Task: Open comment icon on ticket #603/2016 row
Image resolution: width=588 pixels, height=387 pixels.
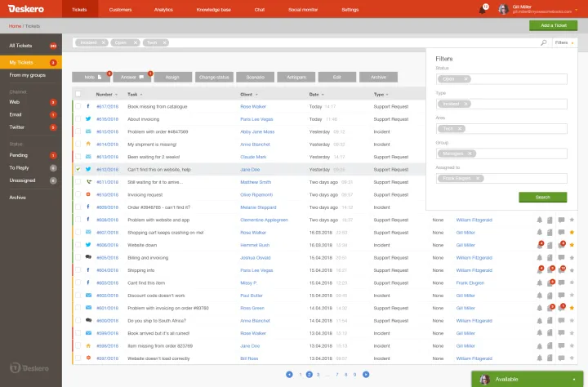Action: point(561,282)
